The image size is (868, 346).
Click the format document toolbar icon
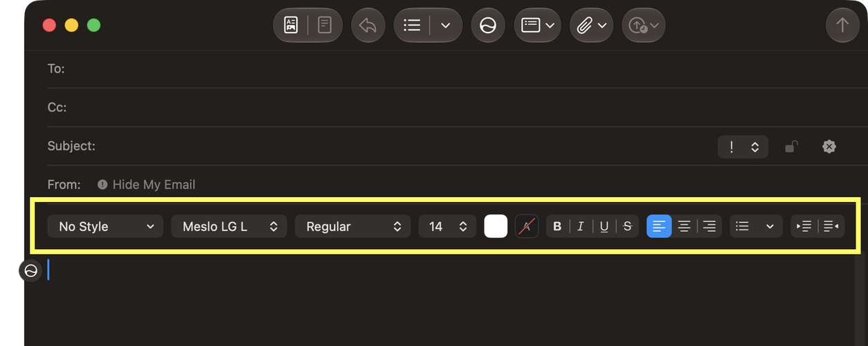(x=325, y=26)
